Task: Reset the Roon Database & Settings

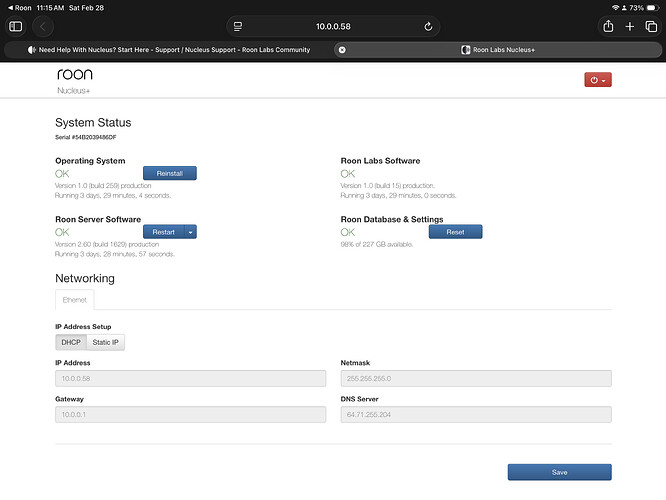Action: (455, 232)
